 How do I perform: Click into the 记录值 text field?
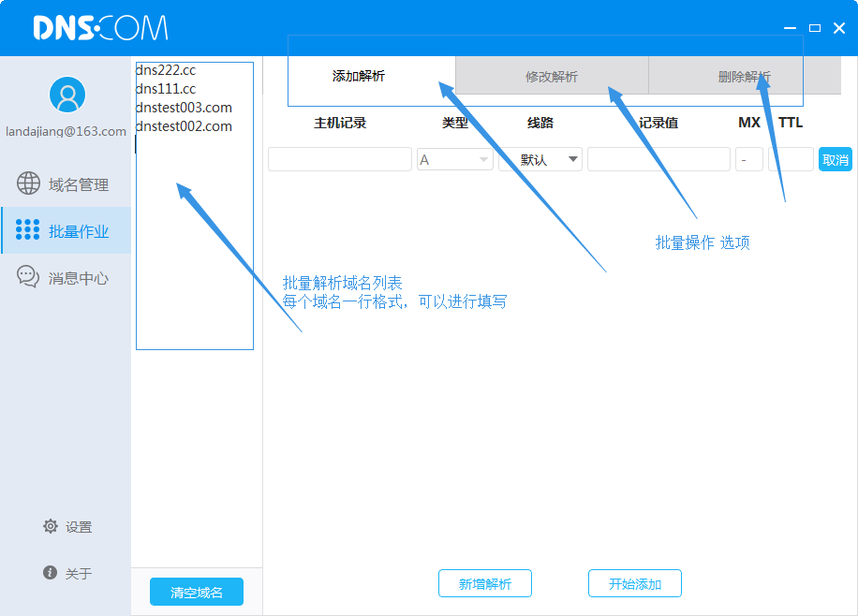(x=658, y=160)
